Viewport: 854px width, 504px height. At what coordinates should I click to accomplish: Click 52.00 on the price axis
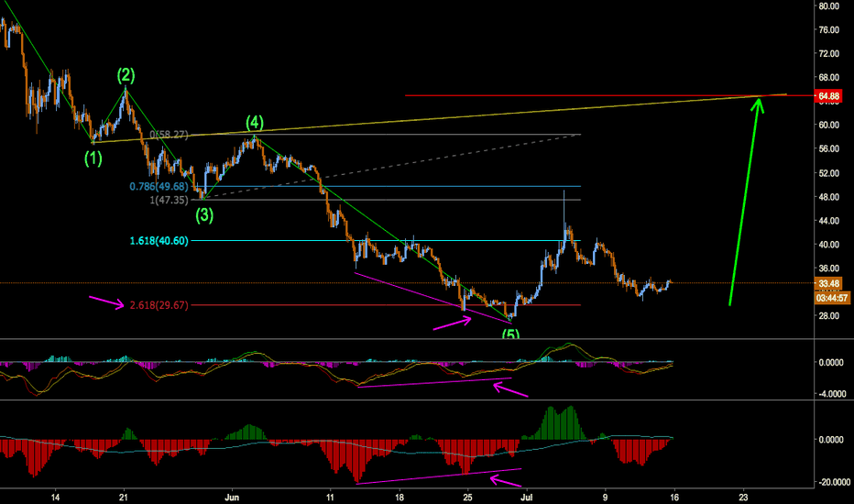[829, 173]
